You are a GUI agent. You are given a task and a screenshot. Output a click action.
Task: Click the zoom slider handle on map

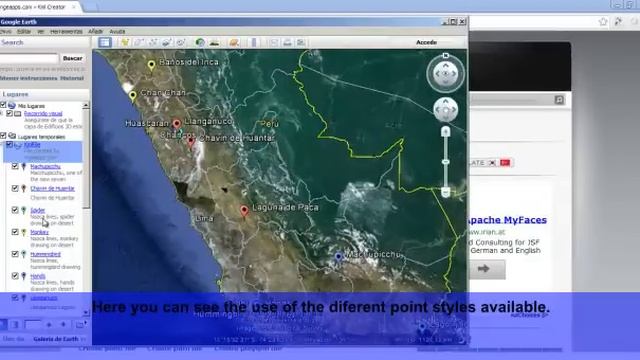tap(445, 162)
